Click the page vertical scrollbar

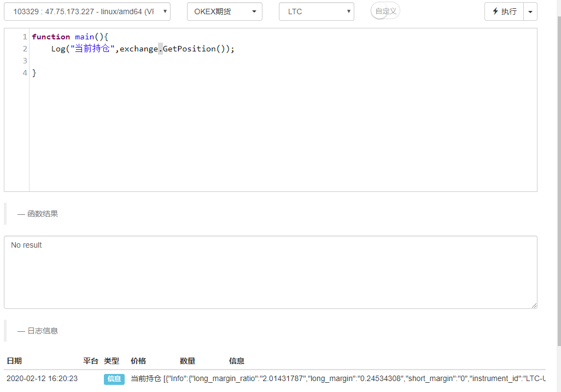[x=558, y=180]
